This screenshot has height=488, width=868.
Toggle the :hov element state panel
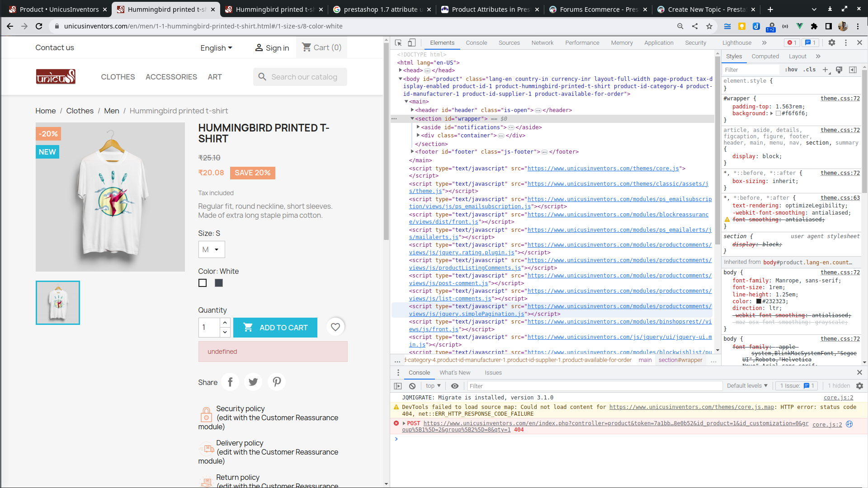[x=791, y=70]
